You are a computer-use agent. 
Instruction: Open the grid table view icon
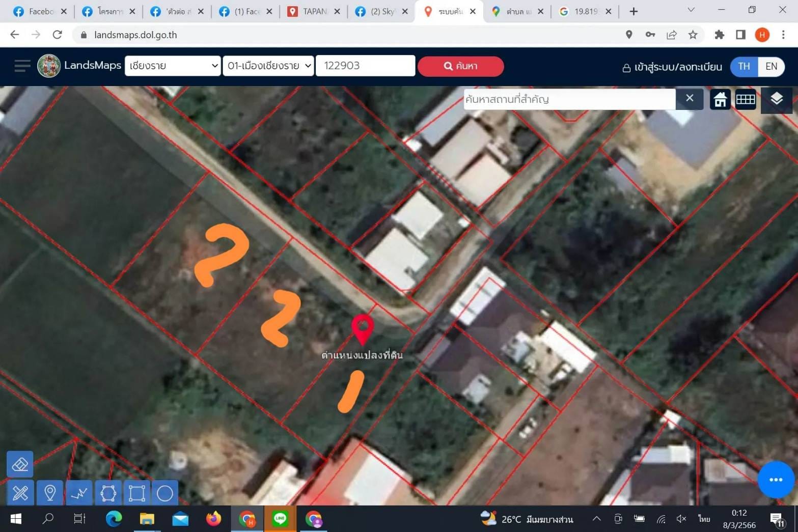tap(746, 99)
